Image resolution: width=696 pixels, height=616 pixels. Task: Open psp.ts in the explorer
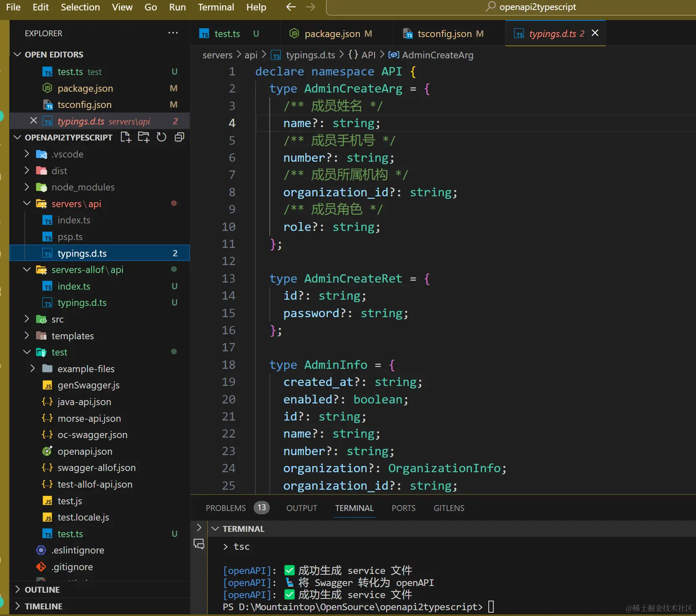point(100,237)
